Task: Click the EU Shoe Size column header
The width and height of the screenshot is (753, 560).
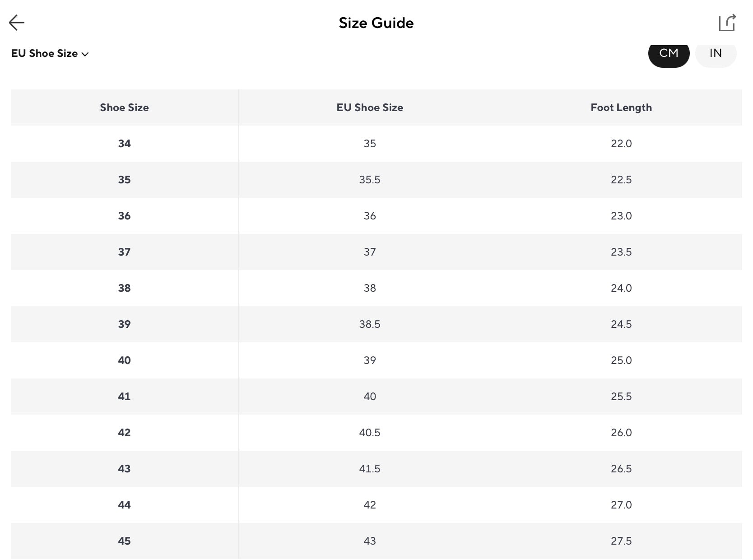Action: [370, 107]
